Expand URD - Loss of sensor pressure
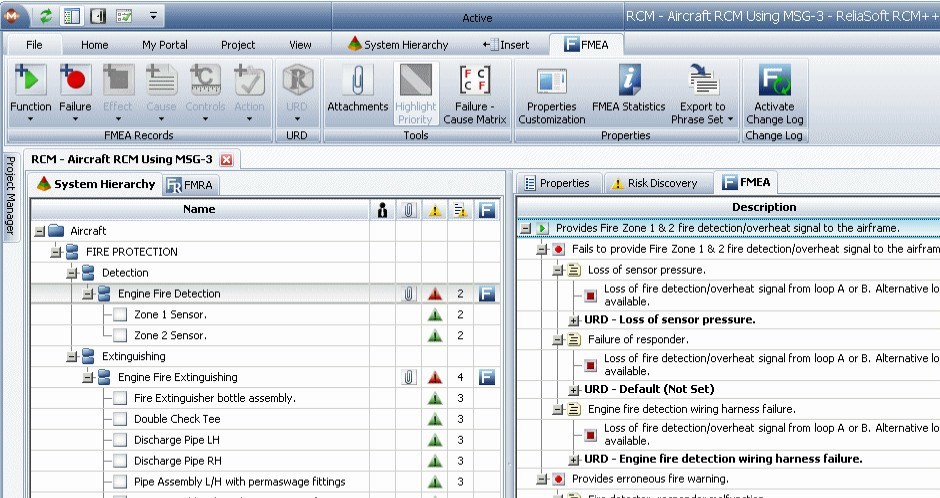Screen dimensions: 940x498 pos(574,320)
